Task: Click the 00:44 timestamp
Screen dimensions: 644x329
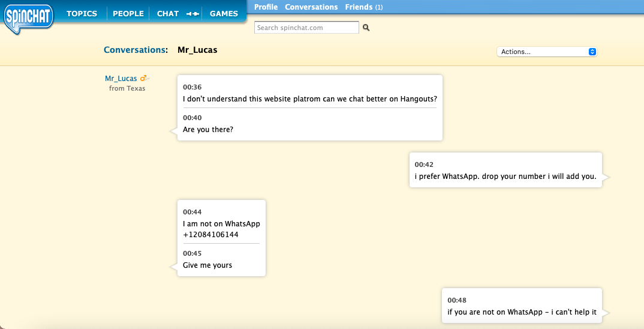Action: (x=192, y=212)
